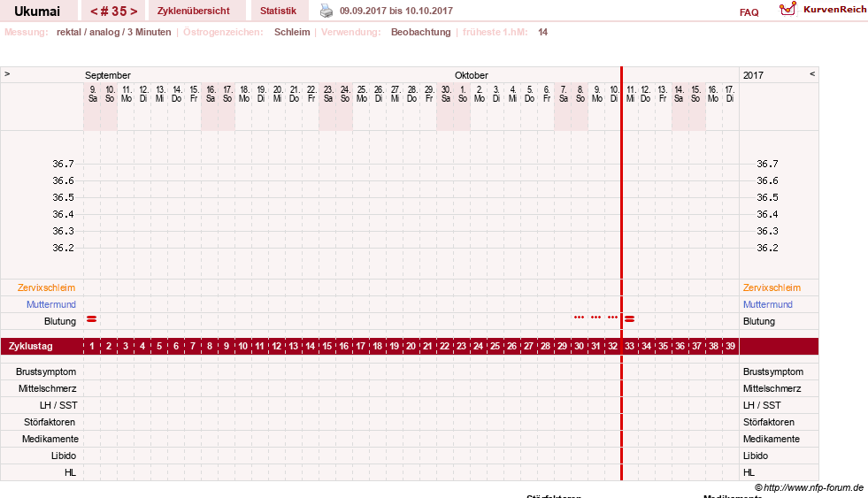Click the KurvenReich crown logo icon
868x498 pixels.
pos(787,9)
